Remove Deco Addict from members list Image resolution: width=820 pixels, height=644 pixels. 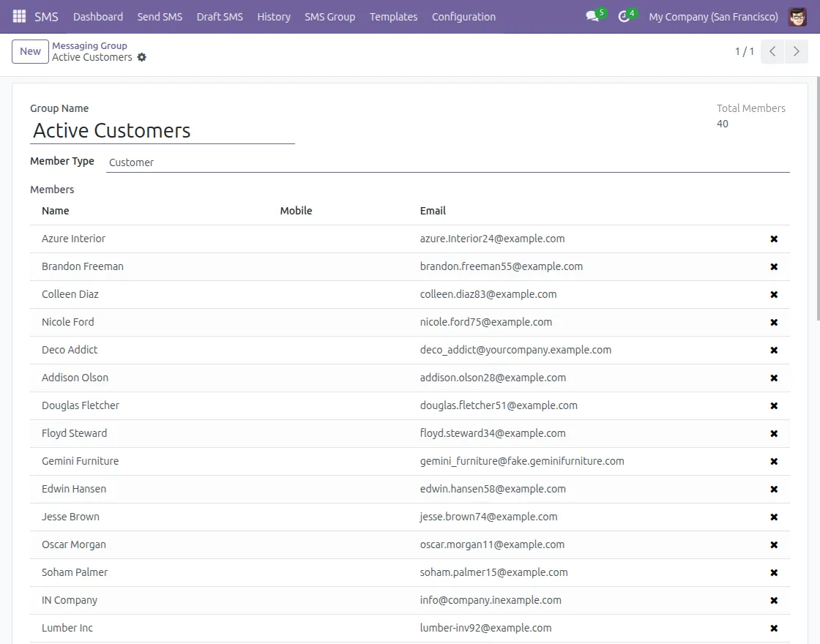(x=774, y=350)
